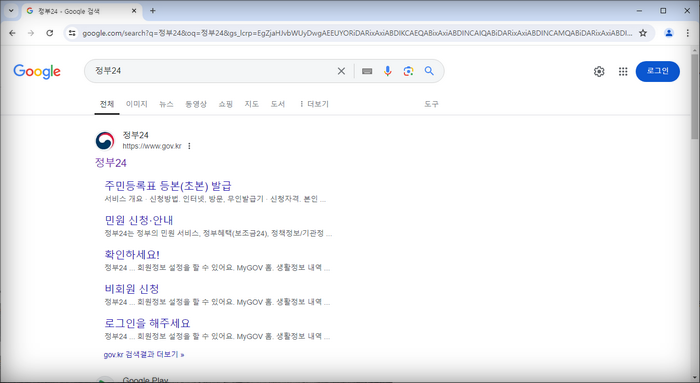Click the address bar URL
Image resolution: width=700 pixels, height=383 pixels.
(357, 33)
